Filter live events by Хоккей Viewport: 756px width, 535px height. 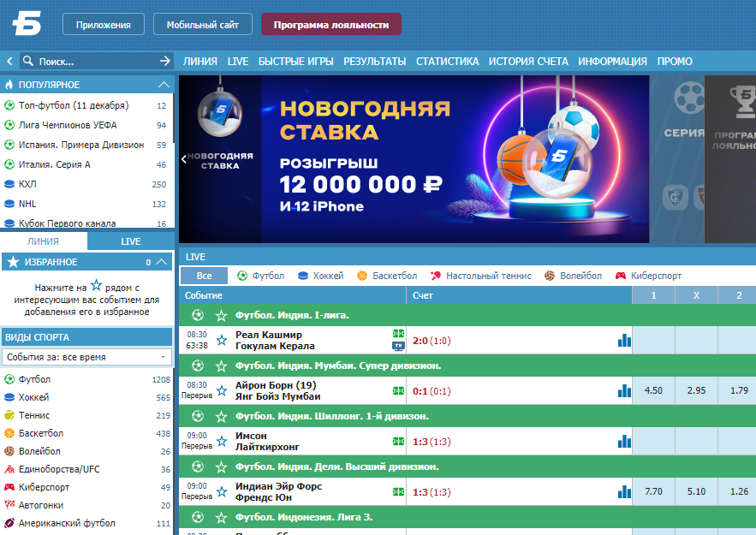pyautogui.click(x=320, y=276)
